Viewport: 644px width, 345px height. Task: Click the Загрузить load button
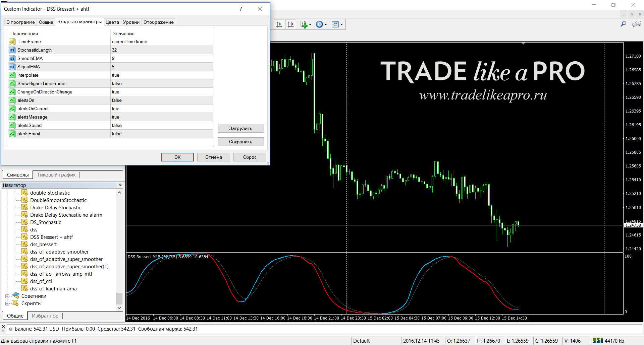tap(241, 128)
